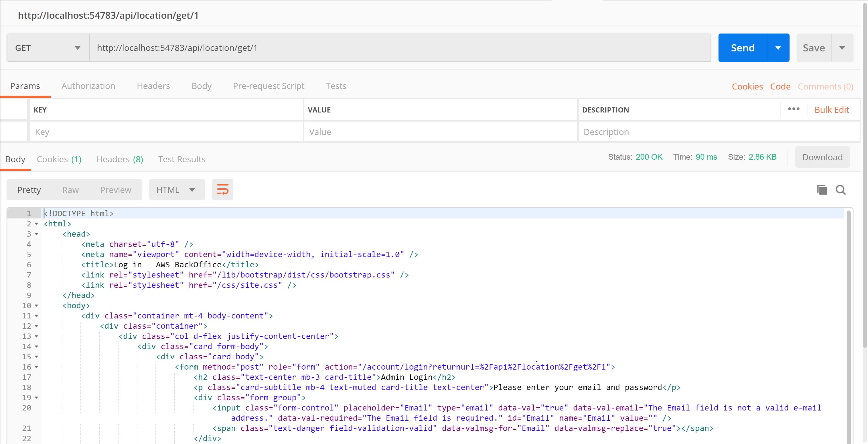Open the Save options dropdown arrow
The width and height of the screenshot is (868, 444).
tap(842, 47)
